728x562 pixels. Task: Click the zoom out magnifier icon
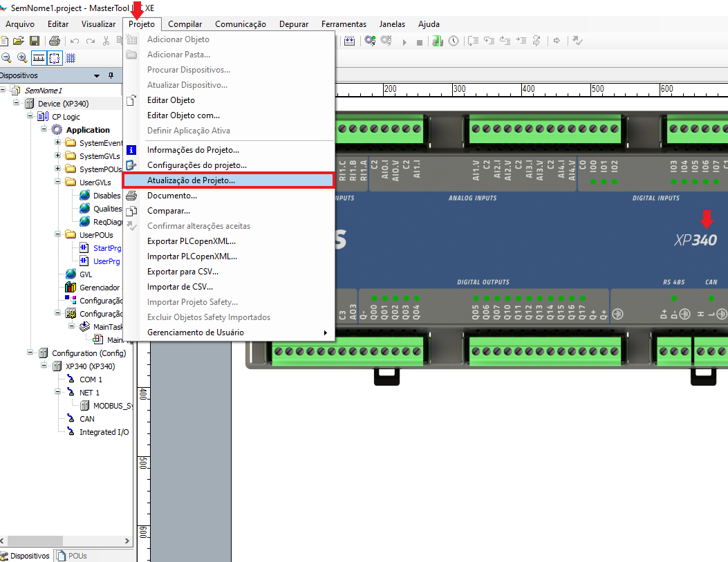tap(7, 58)
